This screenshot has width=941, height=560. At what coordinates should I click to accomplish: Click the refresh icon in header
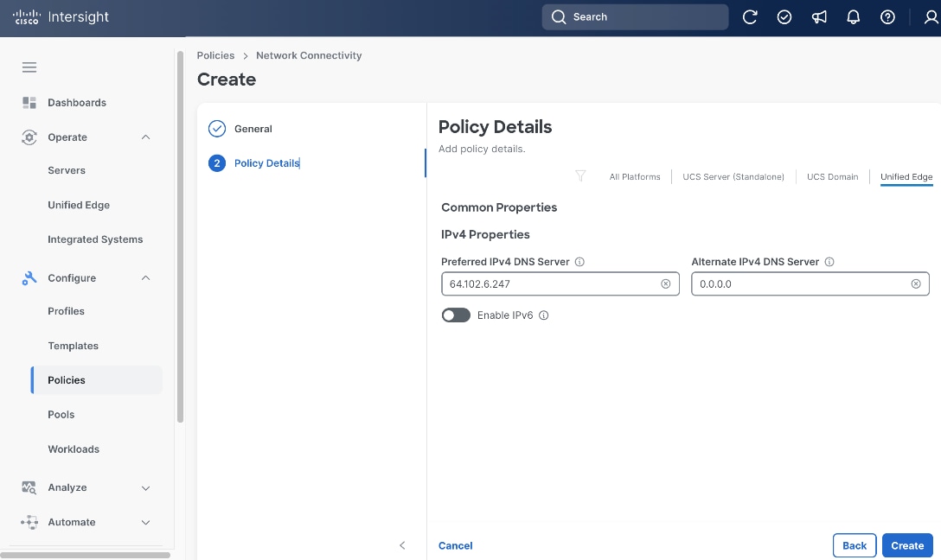(x=750, y=16)
